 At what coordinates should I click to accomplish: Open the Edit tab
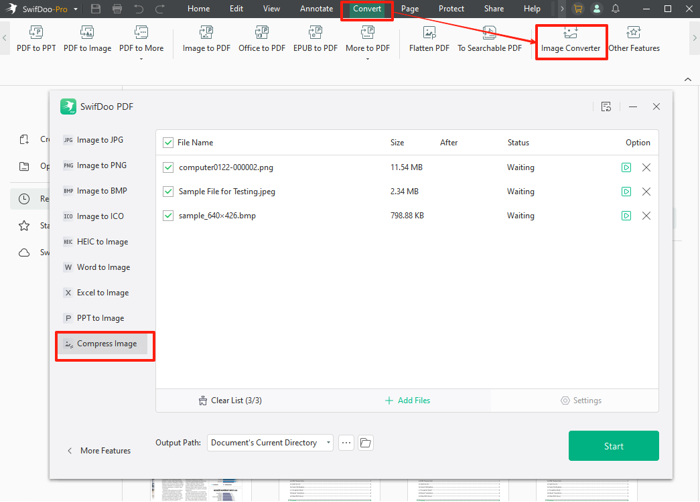[x=236, y=8]
